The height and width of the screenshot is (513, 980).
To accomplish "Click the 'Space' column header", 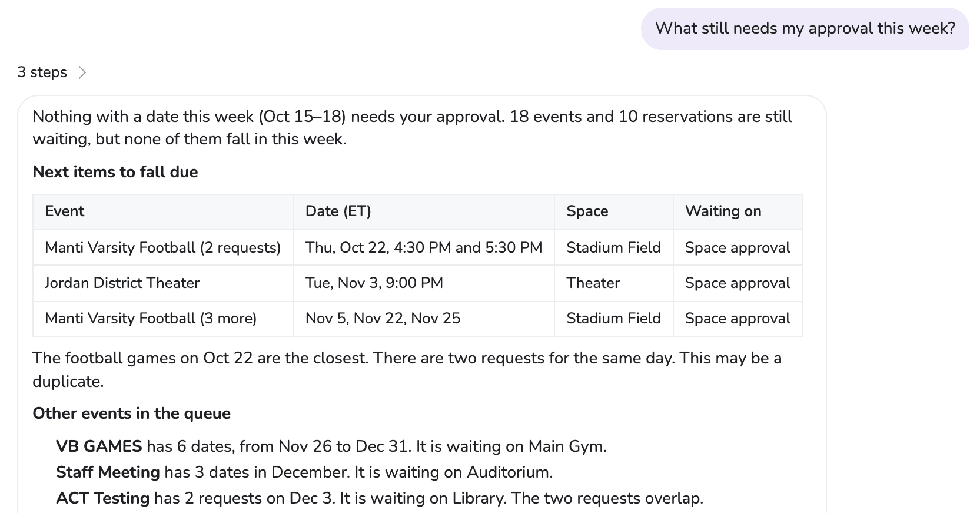I will [614, 211].
